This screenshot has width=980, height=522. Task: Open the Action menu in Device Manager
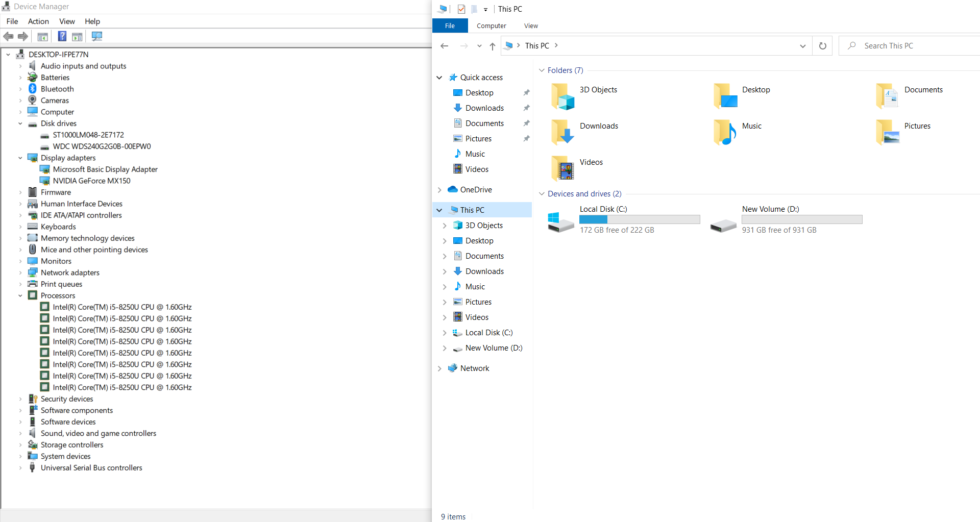[38, 21]
